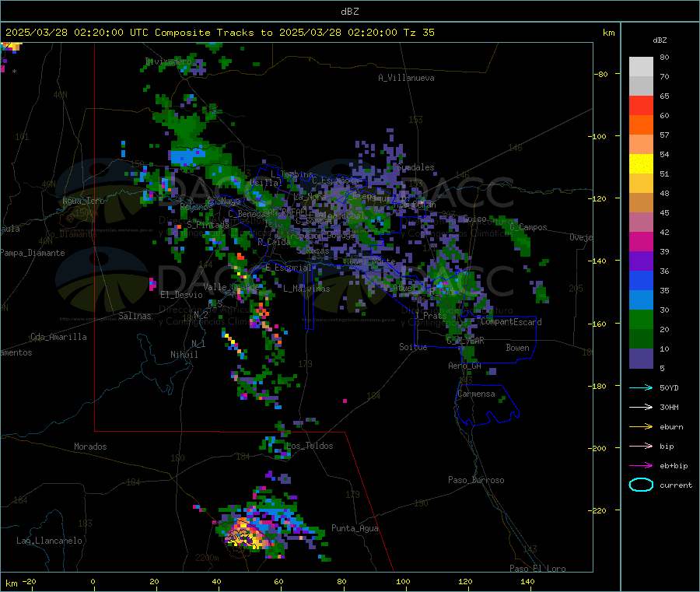Pick the orange swatch between 60 and 57
This screenshot has width=700, height=592.
[641, 125]
